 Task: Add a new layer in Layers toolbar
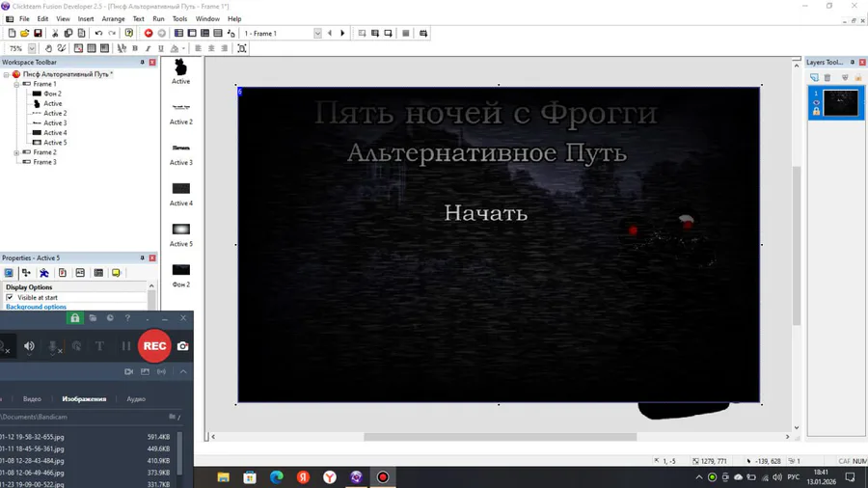814,77
